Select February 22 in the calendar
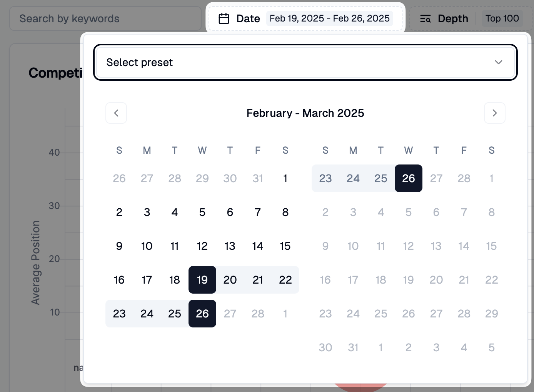The height and width of the screenshot is (392, 534). tap(285, 280)
